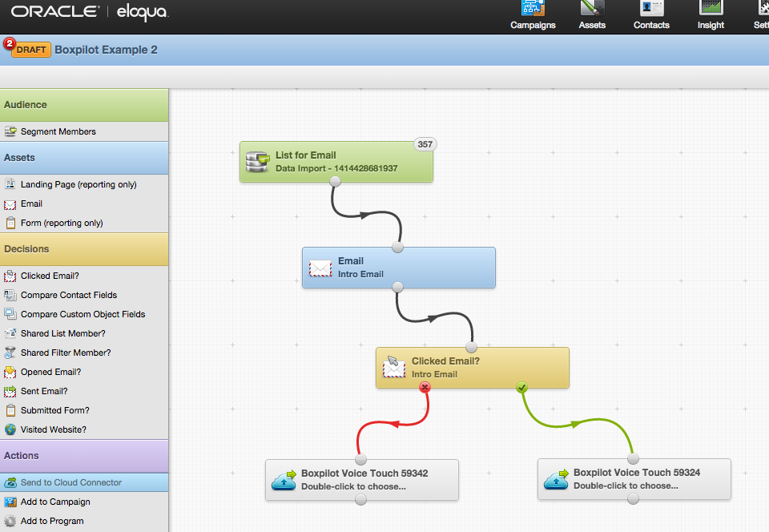Click the Form (reporting only) clipboard icon
Image resolution: width=769 pixels, height=532 pixels.
10,223
